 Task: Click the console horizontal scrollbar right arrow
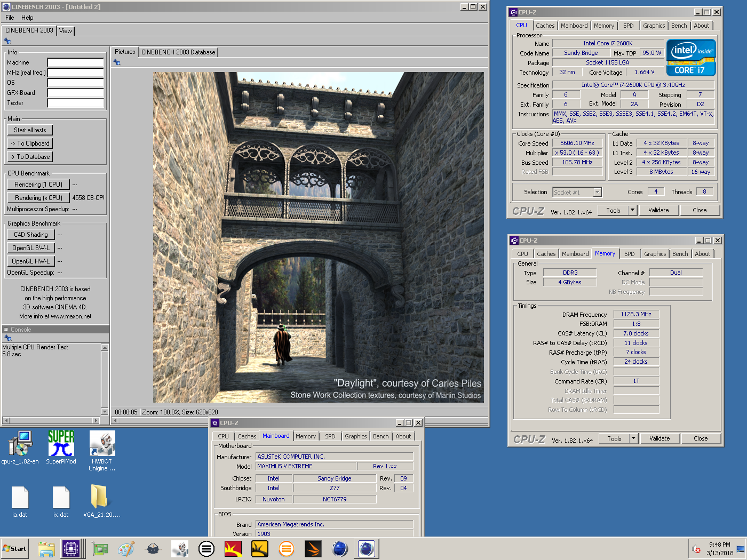tap(96, 420)
